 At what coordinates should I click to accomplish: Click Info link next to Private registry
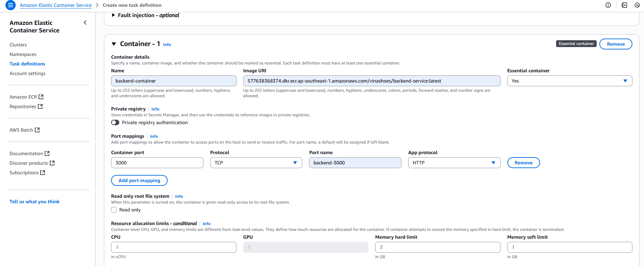pos(155,109)
